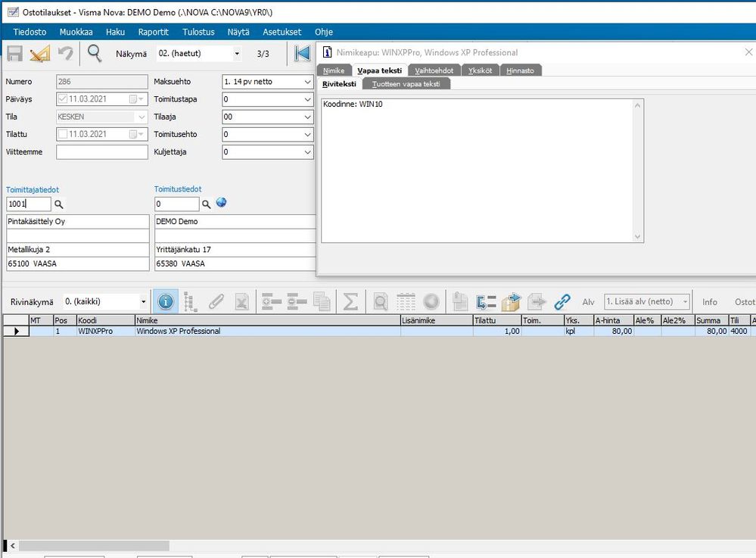This screenshot has height=558, width=756.
Task: Open the Päiväys calendar dropdown
Action: pyautogui.click(x=138, y=99)
